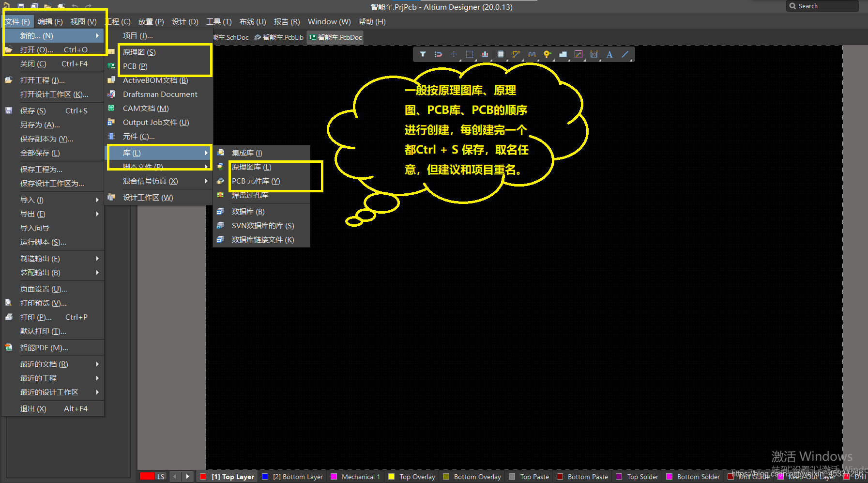Click the 集成库 (I) icon in library submenu

coord(220,153)
